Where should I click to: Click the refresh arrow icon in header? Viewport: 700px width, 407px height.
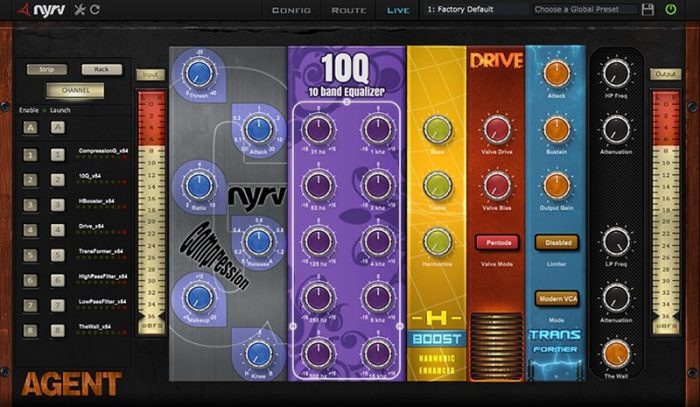coord(94,10)
